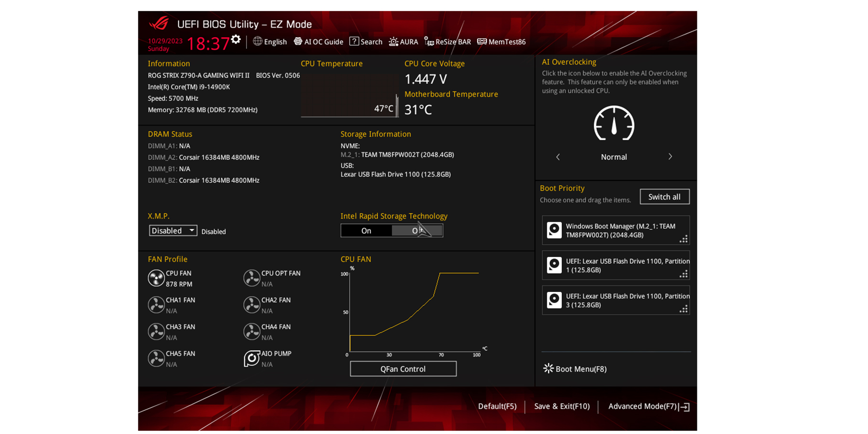Image resolution: width=868 pixels, height=434 pixels.
Task: Grab drag handle of Lexar Partition 3
Action: (684, 309)
